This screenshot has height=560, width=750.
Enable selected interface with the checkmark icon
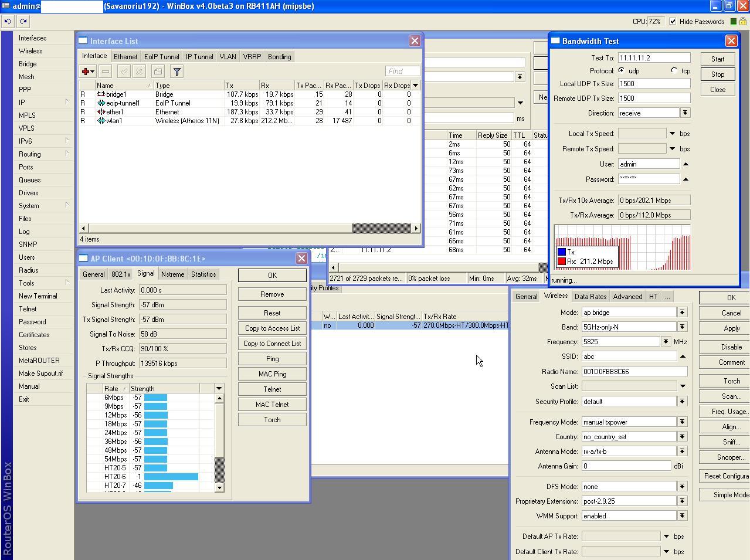coord(123,71)
